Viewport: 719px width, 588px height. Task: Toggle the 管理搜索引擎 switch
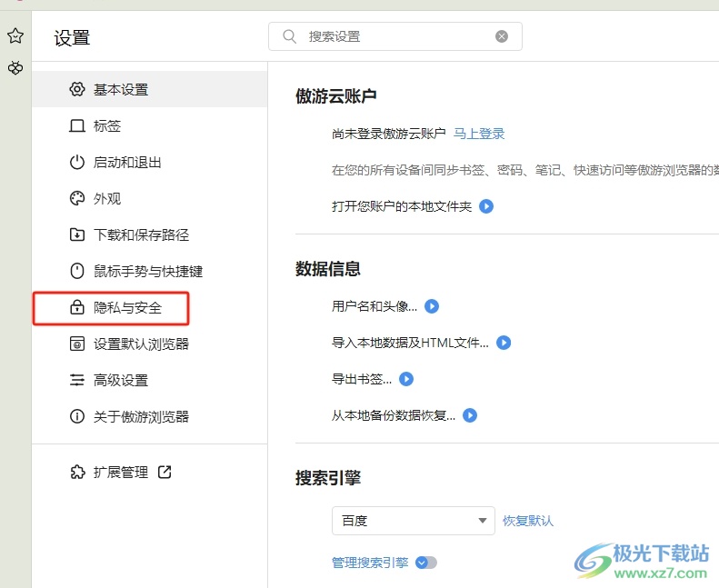(x=426, y=563)
